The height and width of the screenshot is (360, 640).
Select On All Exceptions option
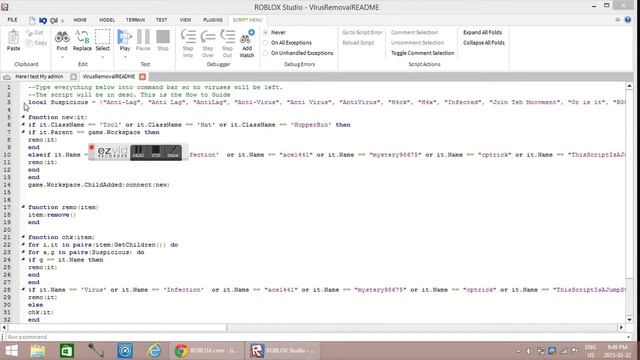point(266,43)
